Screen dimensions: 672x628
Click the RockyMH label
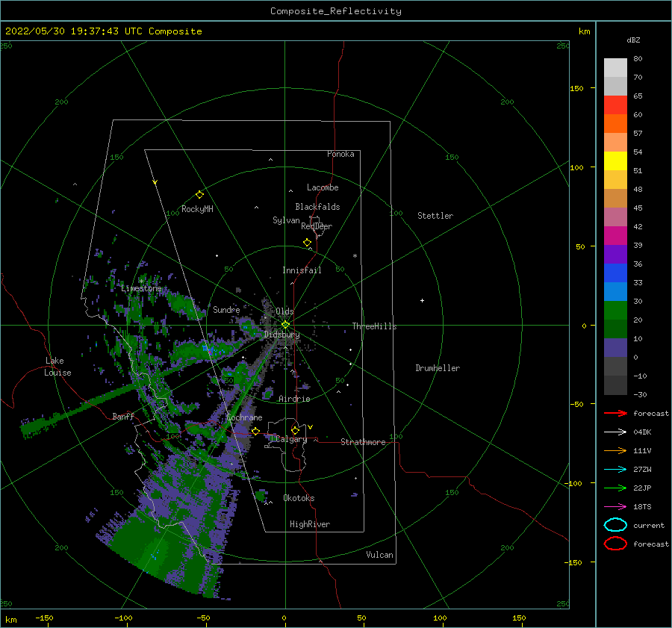pyautogui.click(x=197, y=209)
